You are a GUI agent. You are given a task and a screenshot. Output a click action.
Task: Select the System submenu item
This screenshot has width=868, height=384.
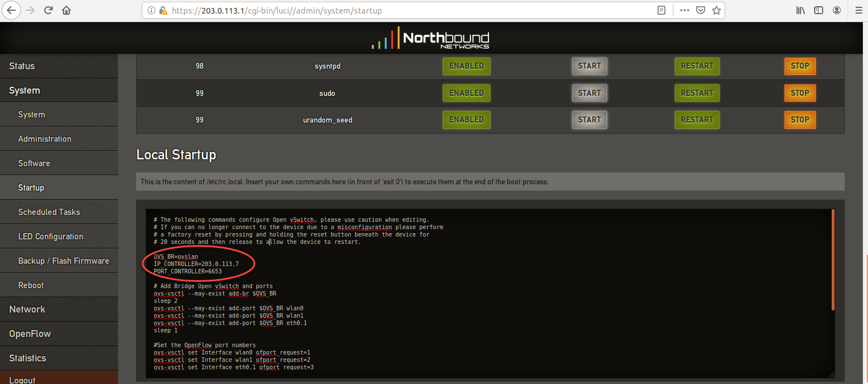59,115
